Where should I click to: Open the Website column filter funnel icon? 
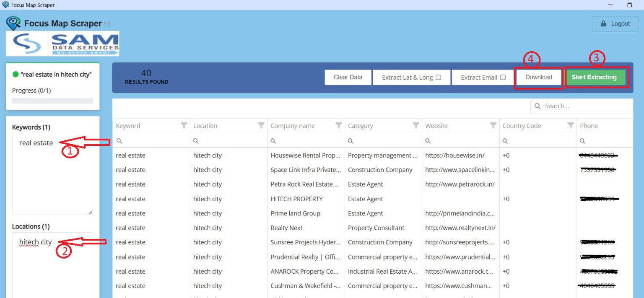493,125
